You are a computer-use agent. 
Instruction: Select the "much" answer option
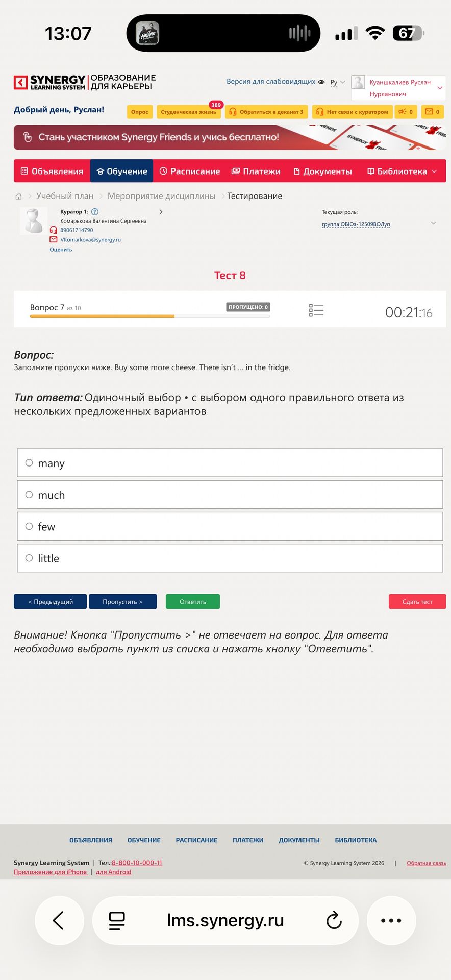coord(230,495)
